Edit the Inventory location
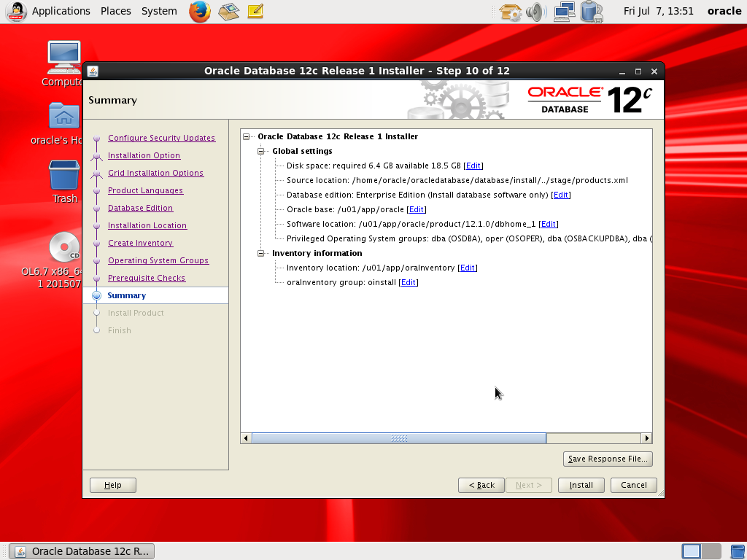 tap(468, 268)
